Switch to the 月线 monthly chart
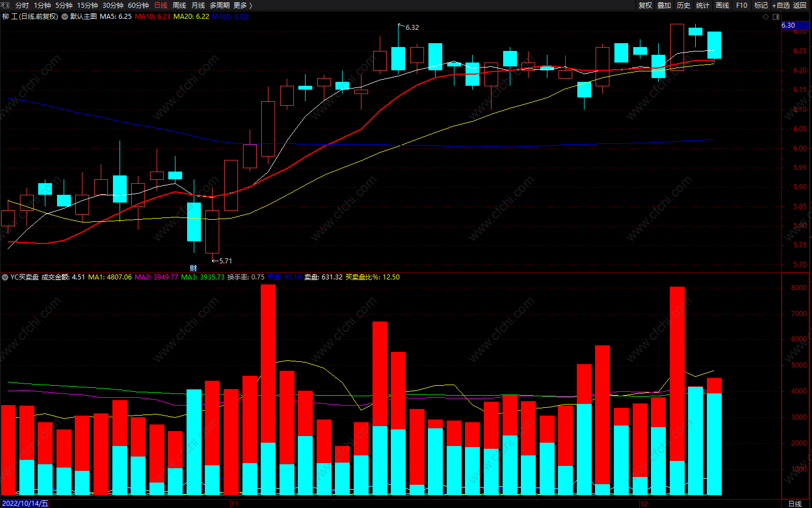The height and width of the screenshot is (508, 812). pos(198,5)
